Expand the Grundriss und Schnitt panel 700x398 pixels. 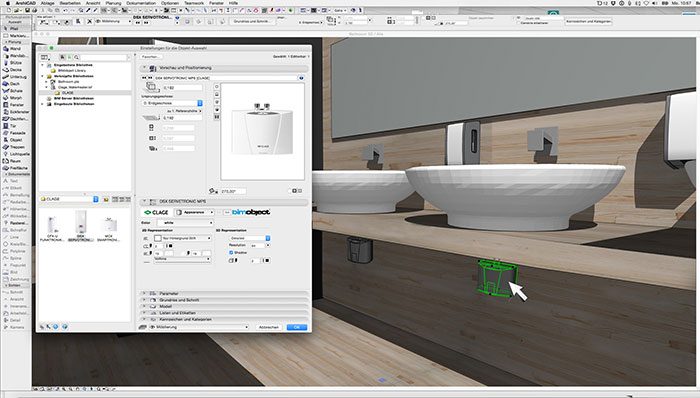click(144, 300)
